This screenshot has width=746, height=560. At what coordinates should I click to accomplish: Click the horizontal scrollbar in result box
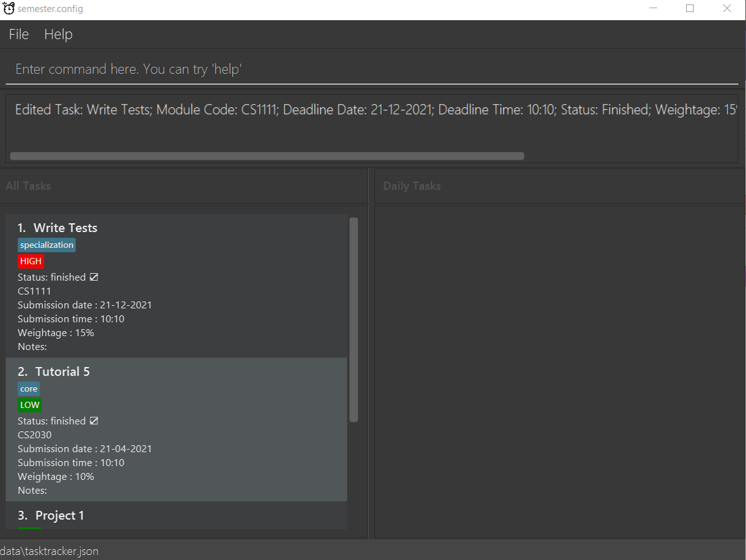pyautogui.click(x=267, y=156)
